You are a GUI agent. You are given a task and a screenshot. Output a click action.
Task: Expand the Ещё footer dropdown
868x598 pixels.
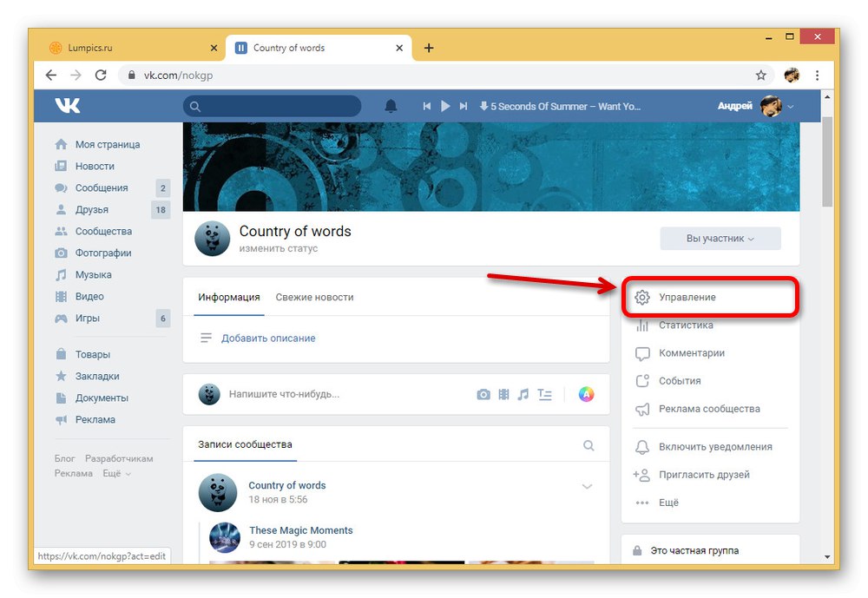(x=117, y=473)
